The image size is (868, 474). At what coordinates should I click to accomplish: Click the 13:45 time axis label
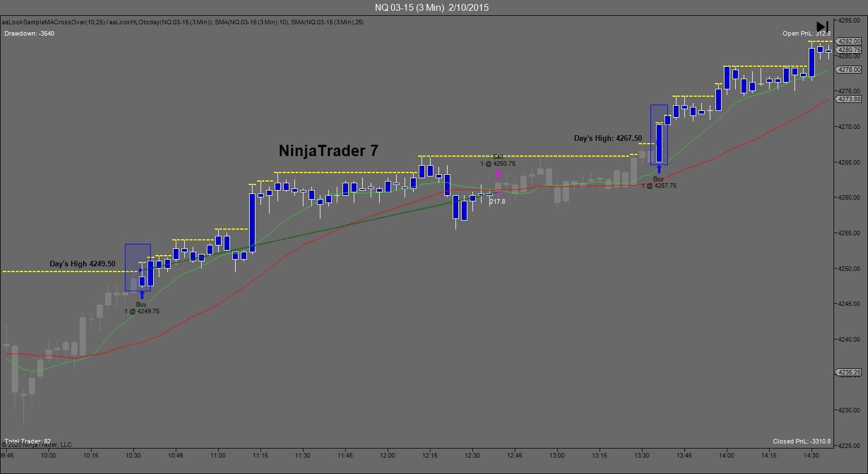(684, 455)
